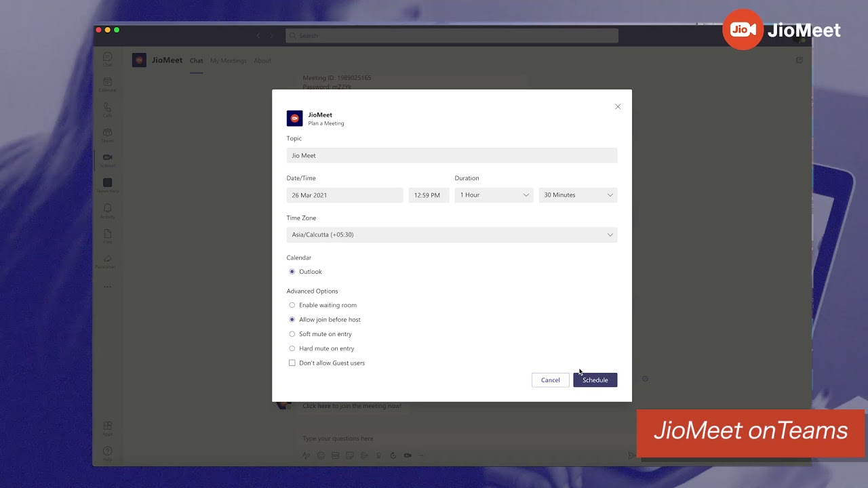This screenshot has height=488, width=868.
Task: Open the sticker picker in compose bar
Action: tap(350, 455)
